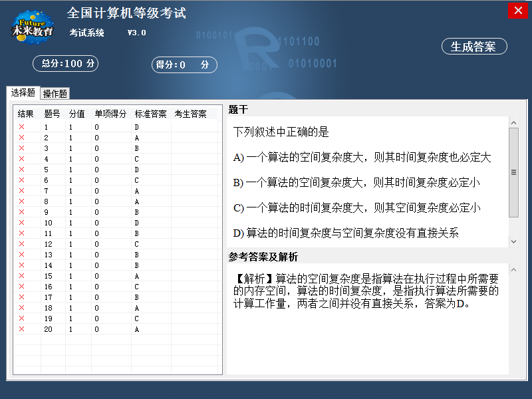Viewport: 532px width, 399px height.
Task: Click the red X mark in row 20
Action: point(22,329)
